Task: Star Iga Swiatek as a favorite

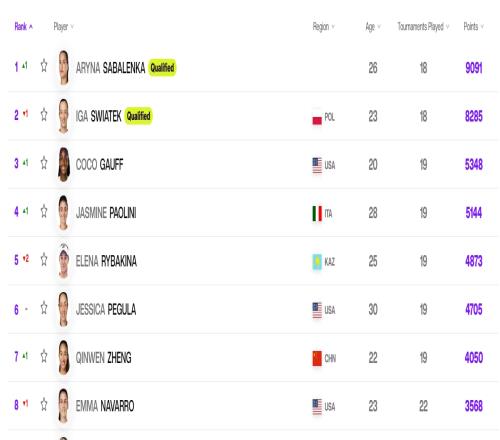Action: 44,114
